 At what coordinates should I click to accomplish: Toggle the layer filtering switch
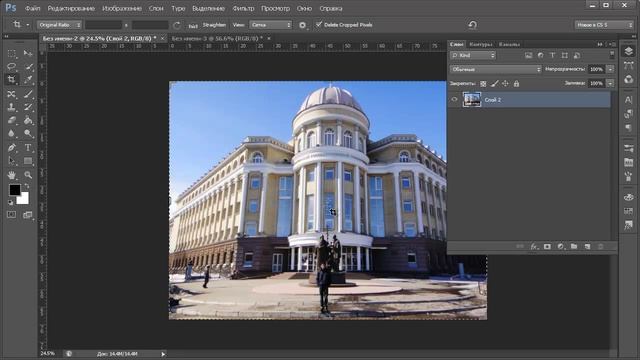point(612,54)
